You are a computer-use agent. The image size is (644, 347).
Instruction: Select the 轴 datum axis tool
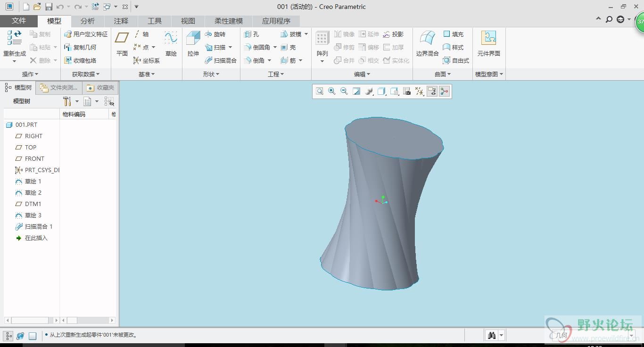[x=141, y=34]
